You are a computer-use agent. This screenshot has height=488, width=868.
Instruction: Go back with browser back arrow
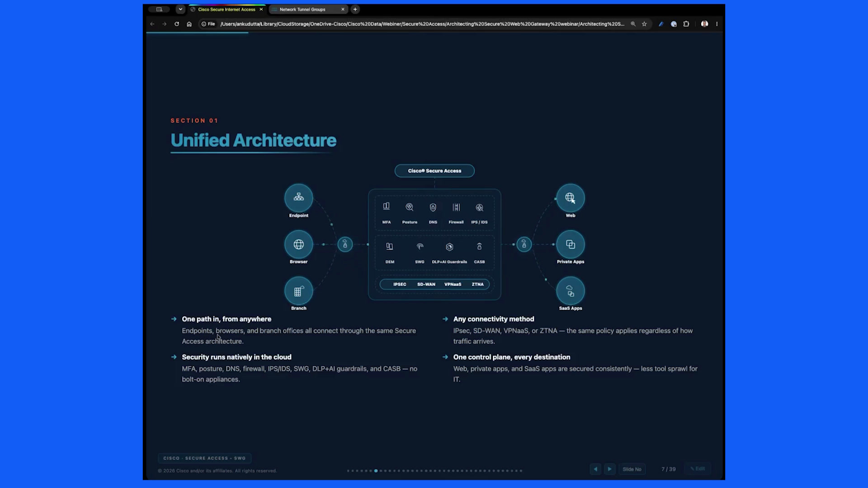click(152, 24)
